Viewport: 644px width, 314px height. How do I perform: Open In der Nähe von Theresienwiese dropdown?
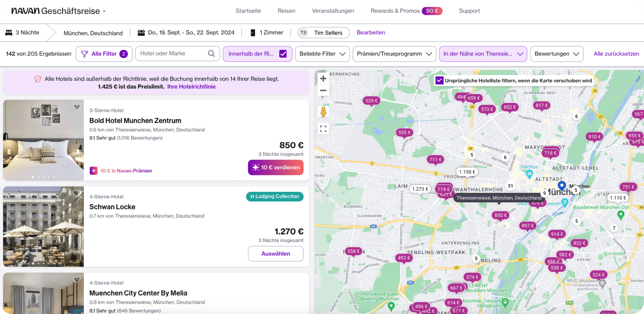483,54
